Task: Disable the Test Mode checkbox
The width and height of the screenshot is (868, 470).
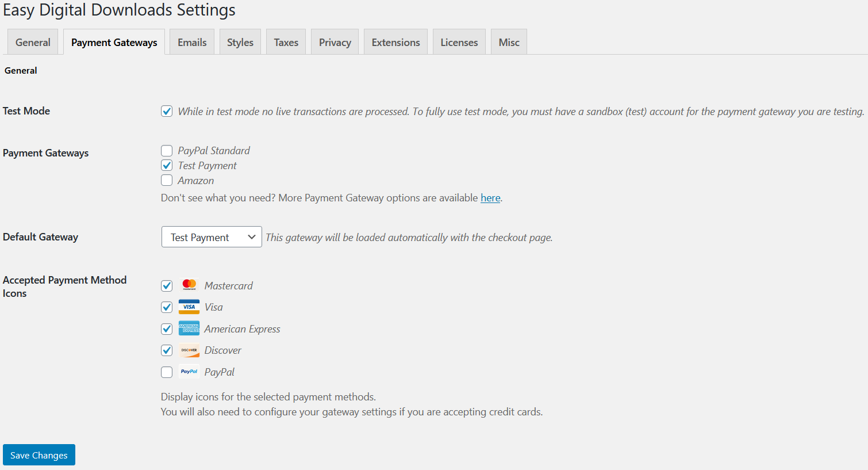Action: point(167,111)
